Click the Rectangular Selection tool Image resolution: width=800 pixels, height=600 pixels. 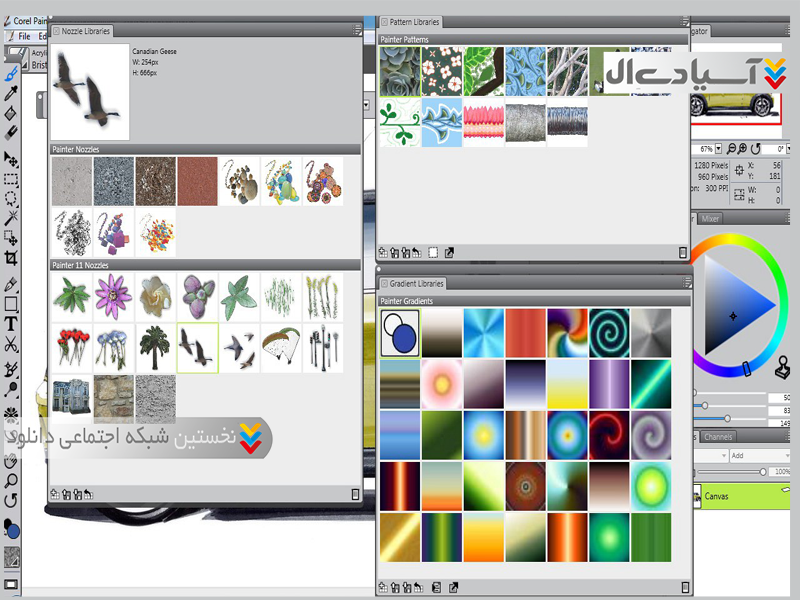click(11, 180)
